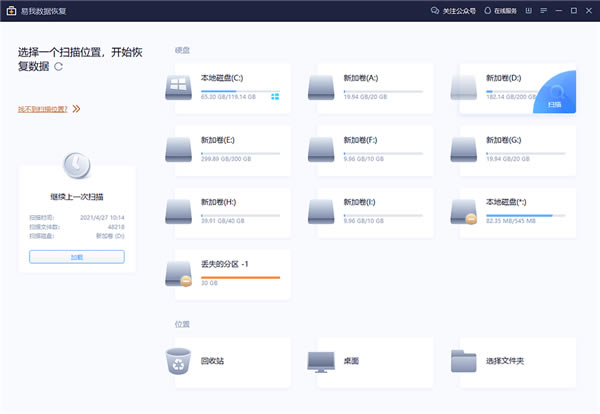Open the 找不到扫描位置 link
Screen dimensions: 600x414
tap(42, 108)
